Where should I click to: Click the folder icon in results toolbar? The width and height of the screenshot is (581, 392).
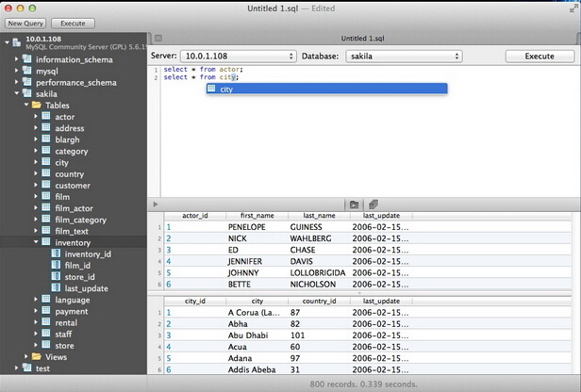[354, 204]
